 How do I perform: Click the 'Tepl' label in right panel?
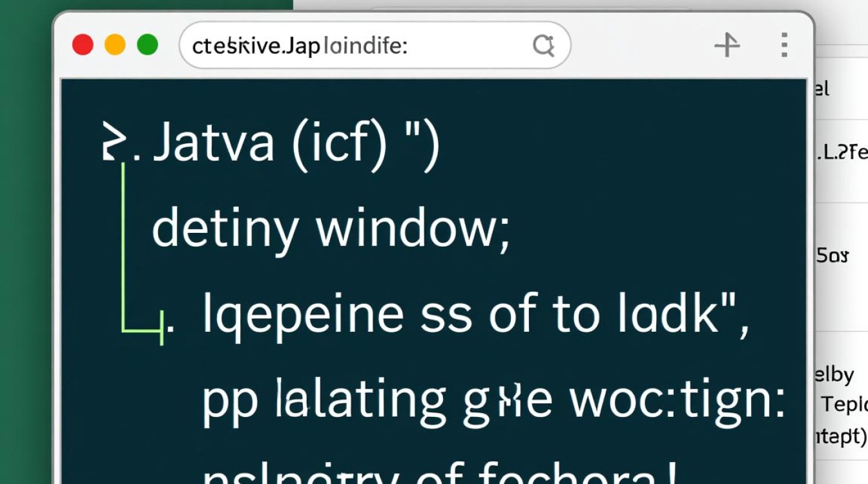coord(843,405)
